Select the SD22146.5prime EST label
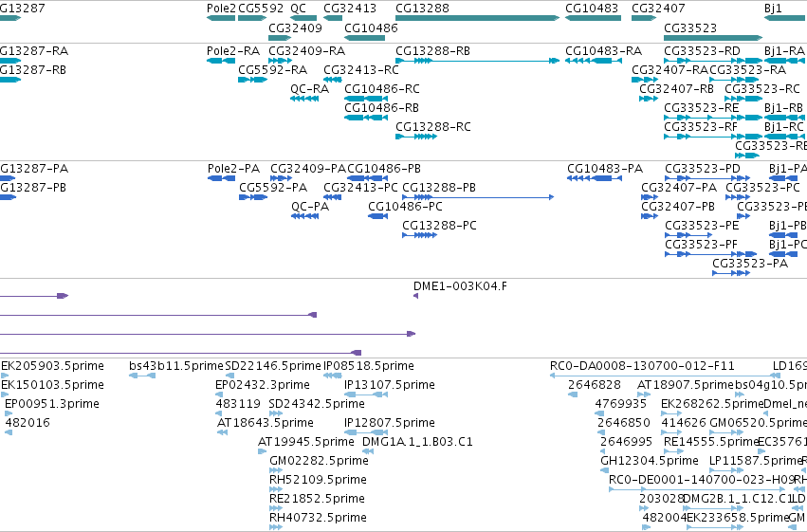 (273, 366)
